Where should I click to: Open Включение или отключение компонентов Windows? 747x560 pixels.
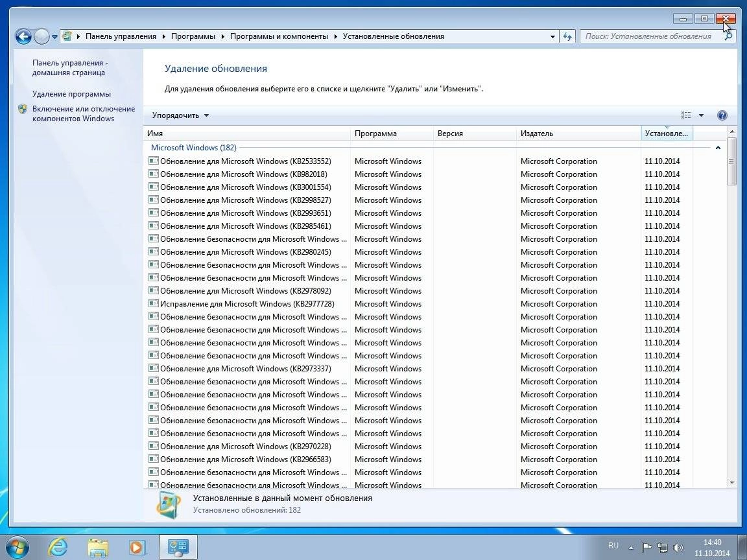[x=84, y=114]
